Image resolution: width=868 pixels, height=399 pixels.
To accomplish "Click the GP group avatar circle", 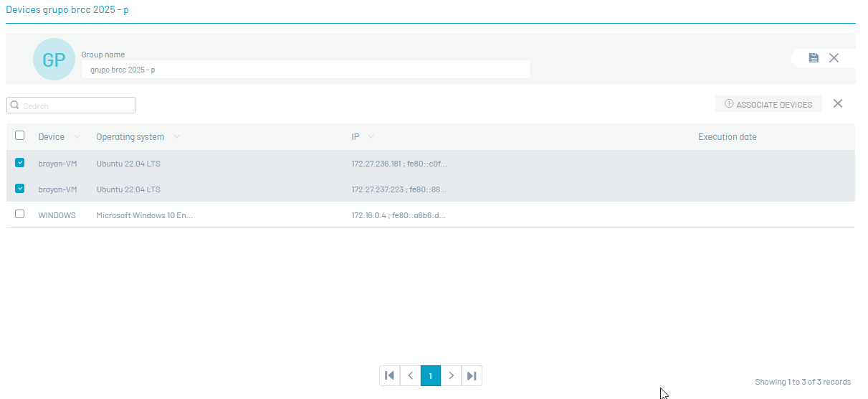I will tap(54, 60).
